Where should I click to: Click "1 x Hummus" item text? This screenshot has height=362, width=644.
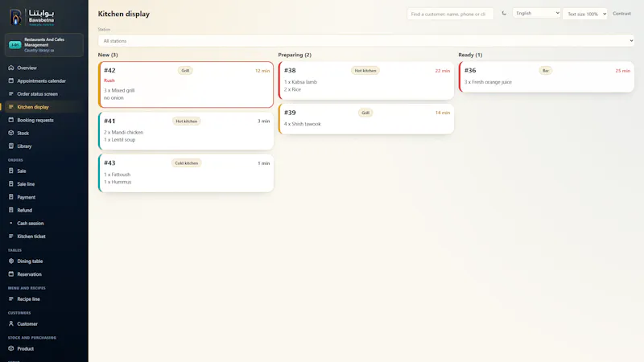tap(118, 182)
